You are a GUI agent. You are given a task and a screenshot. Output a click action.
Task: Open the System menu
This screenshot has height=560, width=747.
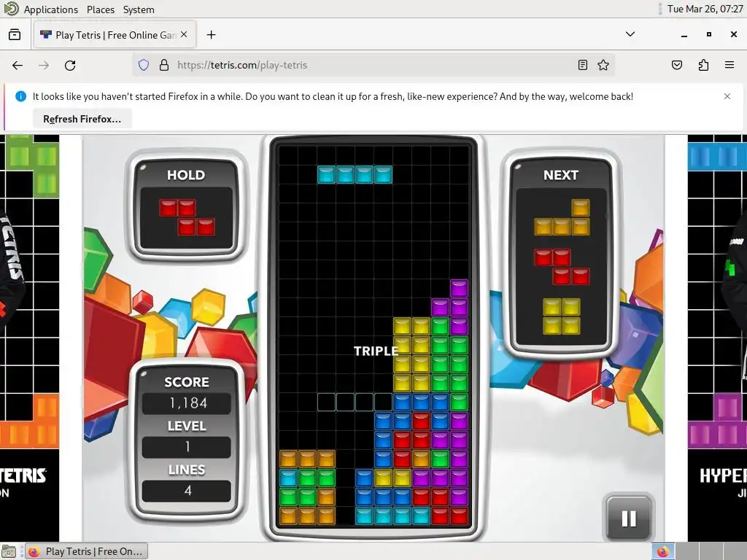(139, 9)
